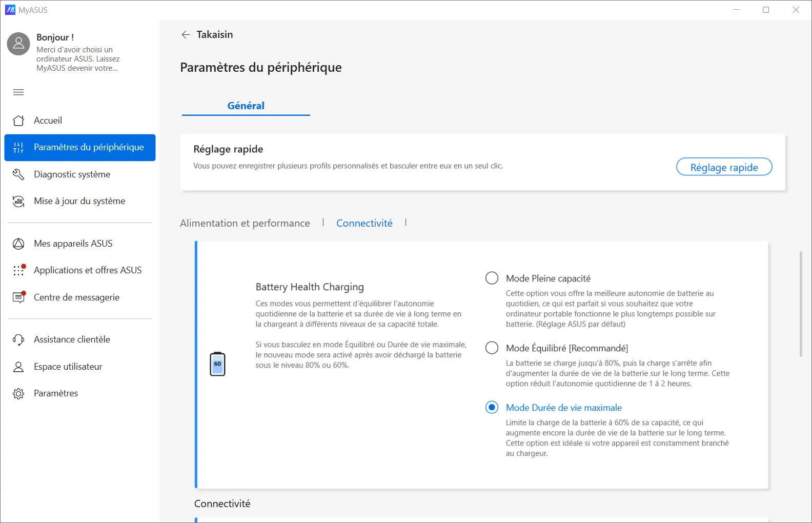Select the Paramètres du périphérique sidebar item
The width and height of the screenshot is (812, 523).
click(79, 148)
